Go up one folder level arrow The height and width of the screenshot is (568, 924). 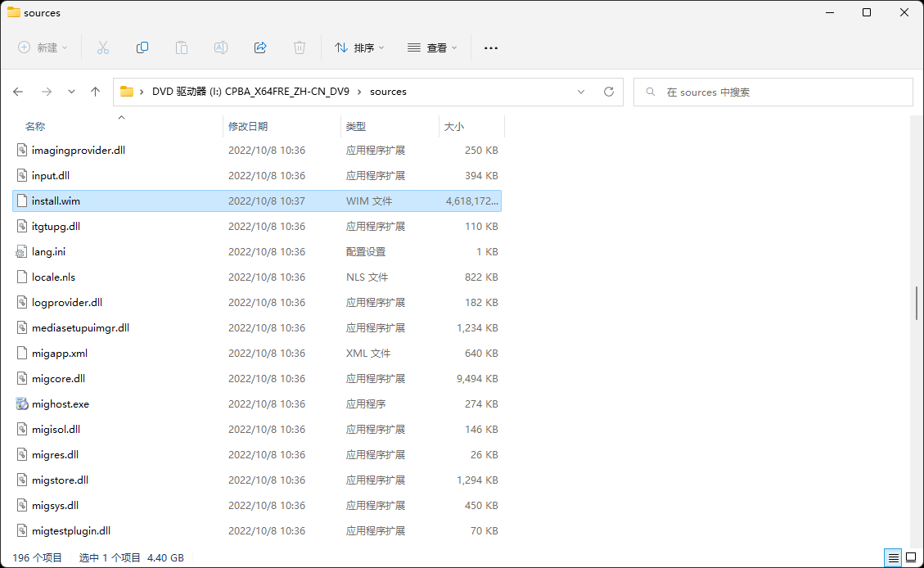click(96, 92)
